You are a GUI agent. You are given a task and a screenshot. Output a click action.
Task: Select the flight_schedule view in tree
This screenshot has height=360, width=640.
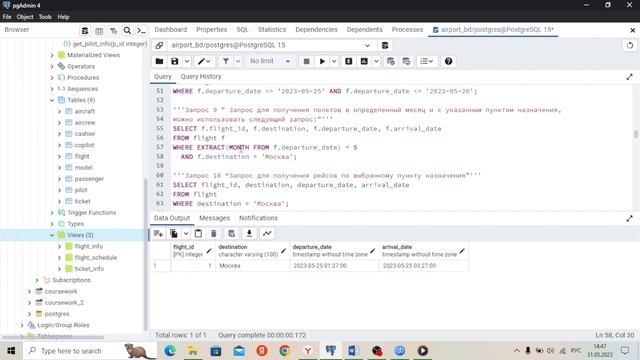pyautogui.click(x=96, y=258)
